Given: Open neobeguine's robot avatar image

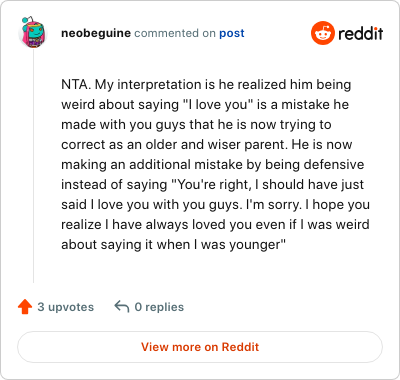Looking at the screenshot, I should [32, 33].
